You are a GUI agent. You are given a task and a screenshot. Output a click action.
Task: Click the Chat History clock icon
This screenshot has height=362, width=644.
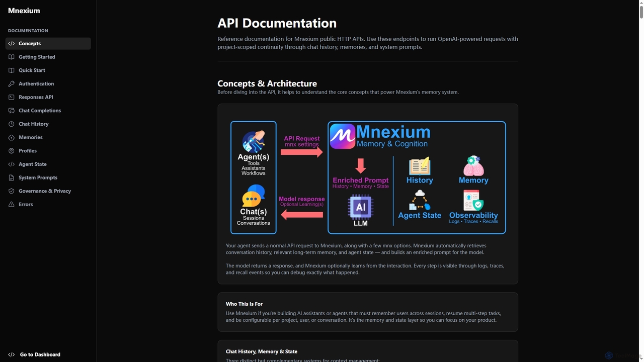(12, 124)
